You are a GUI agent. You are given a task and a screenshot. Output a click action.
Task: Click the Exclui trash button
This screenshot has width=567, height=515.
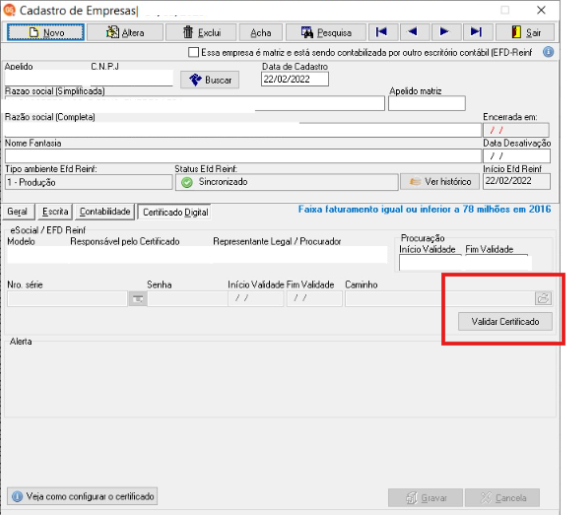click(x=201, y=32)
